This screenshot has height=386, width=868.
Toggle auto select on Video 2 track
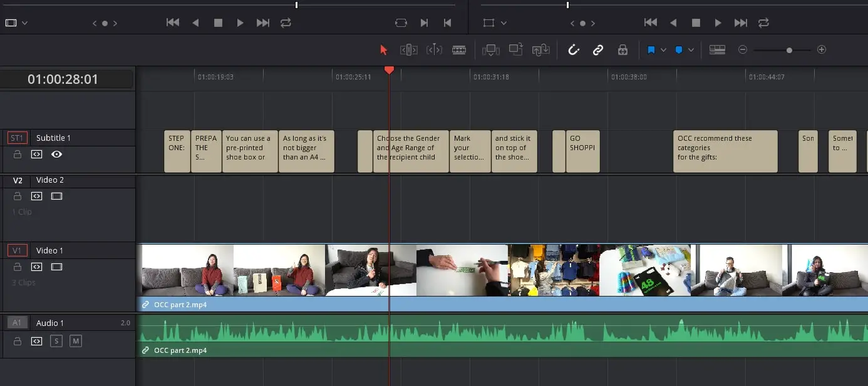pos(37,196)
